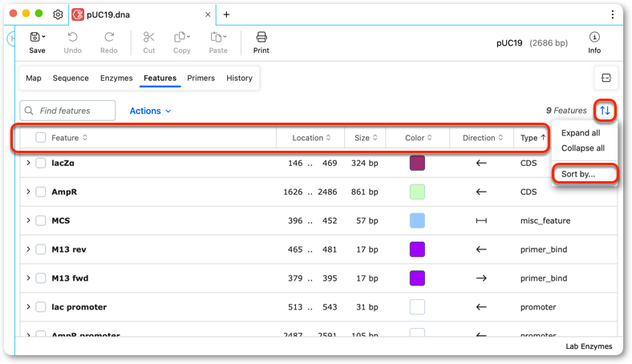Sort by the Feature column header

coord(69,138)
